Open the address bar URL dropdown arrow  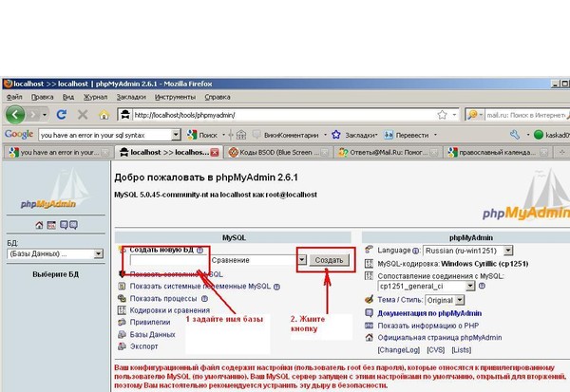[x=454, y=115]
